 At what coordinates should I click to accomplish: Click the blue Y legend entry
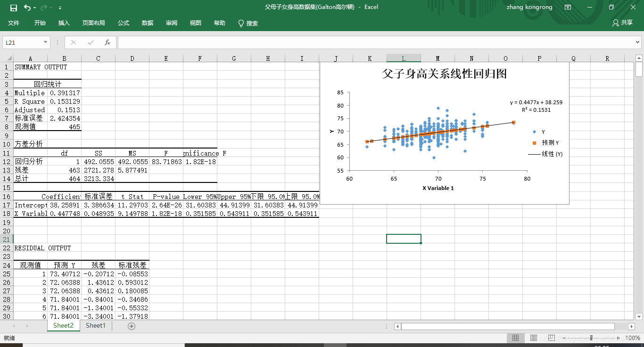539,132
